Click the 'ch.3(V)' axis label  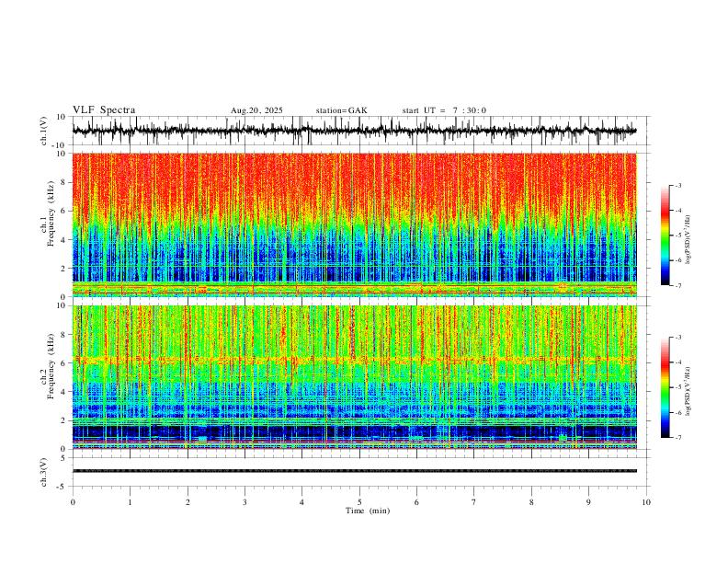click(x=44, y=472)
